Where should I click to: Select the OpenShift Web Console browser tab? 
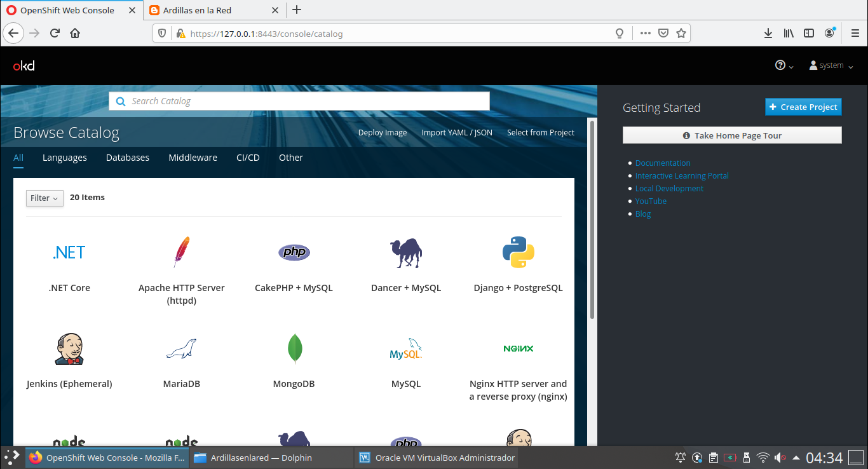click(x=71, y=10)
